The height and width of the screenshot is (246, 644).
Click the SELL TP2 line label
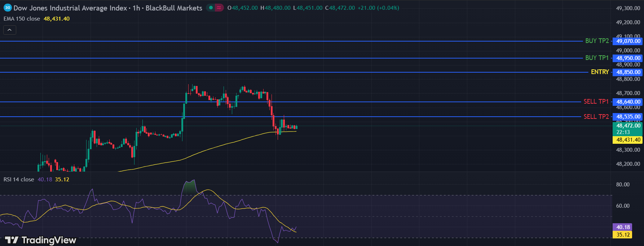point(596,117)
